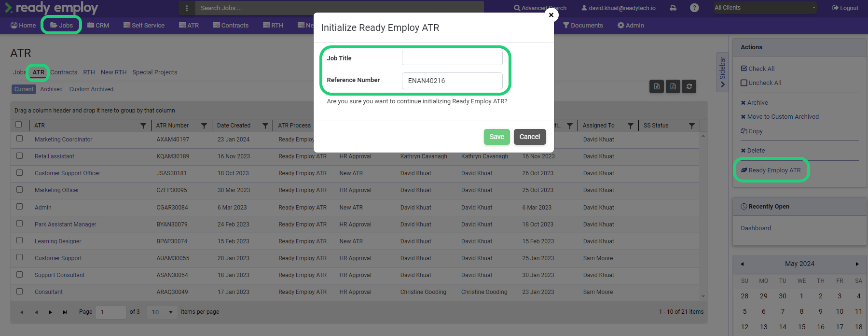Export grid to Excel icon button
868x336 pixels.
click(657, 86)
